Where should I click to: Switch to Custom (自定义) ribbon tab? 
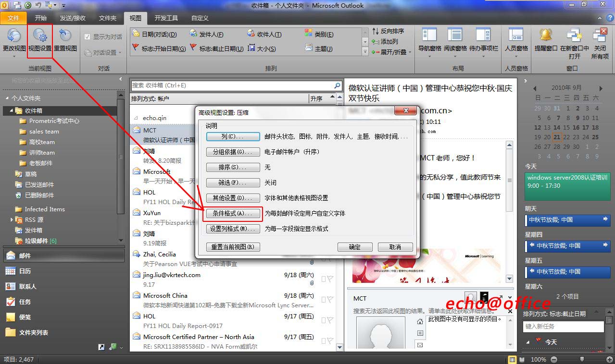pyautogui.click(x=200, y=18)
